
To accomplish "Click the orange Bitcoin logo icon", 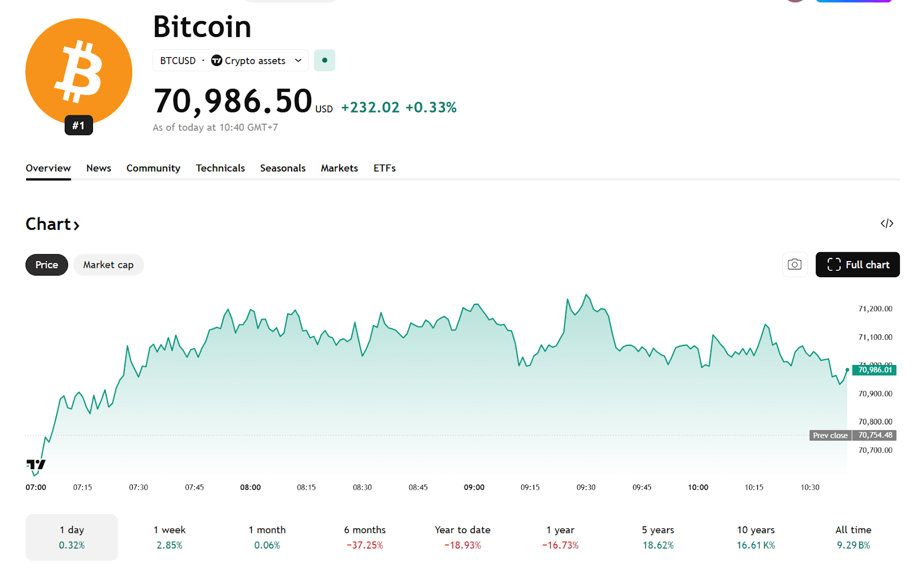I will (79, 70).
